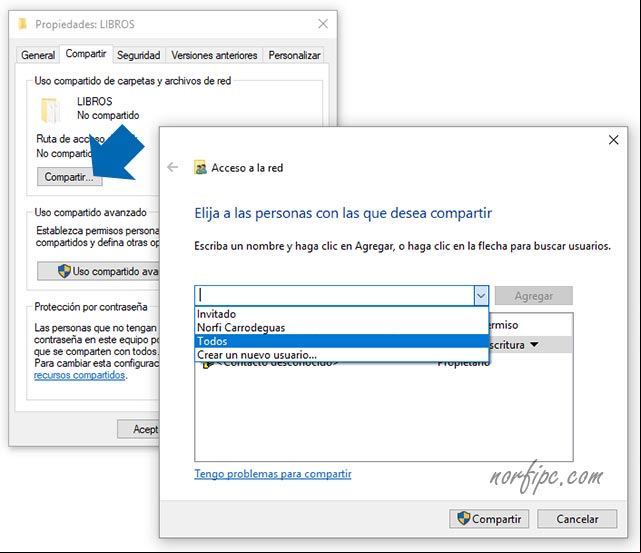
Task: Select Todos in the dropdown list
Action: [342, 341]
